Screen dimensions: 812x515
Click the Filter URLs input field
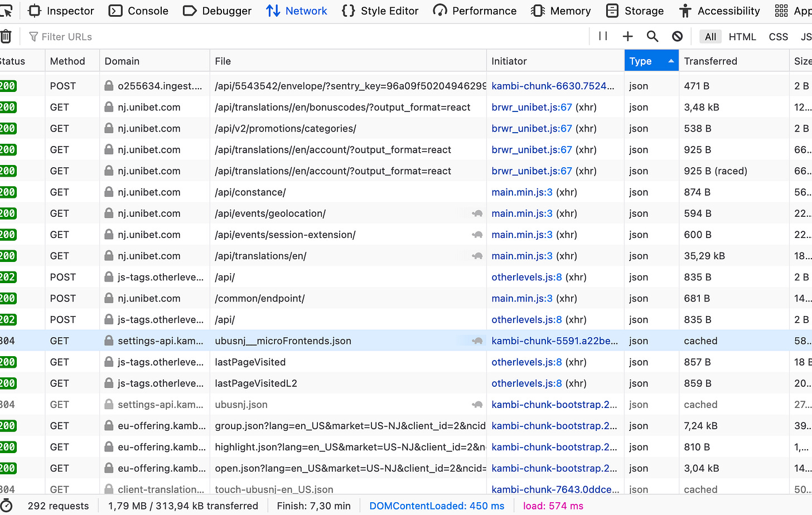point(307,37)
